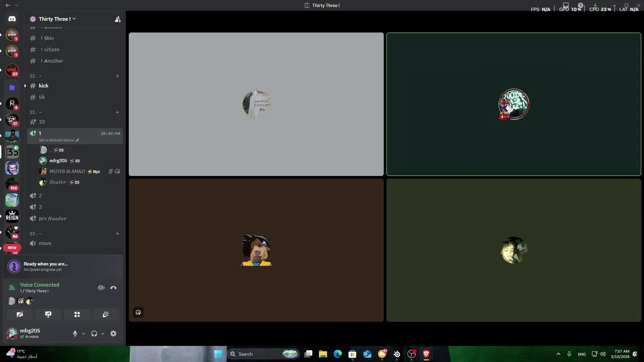Open the 33 text channel
This screenshot has width=644, height=362.
pyautogui.click(x=74, y=122)
